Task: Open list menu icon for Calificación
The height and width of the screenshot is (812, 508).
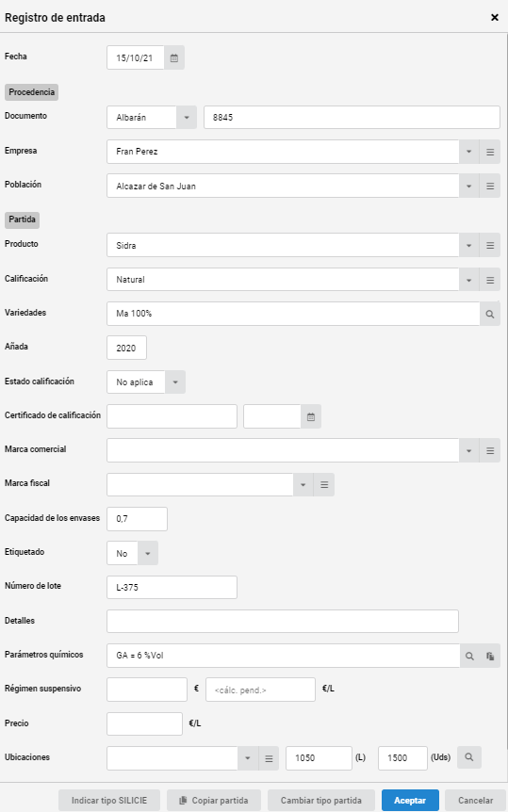Action: click(490, 280)
